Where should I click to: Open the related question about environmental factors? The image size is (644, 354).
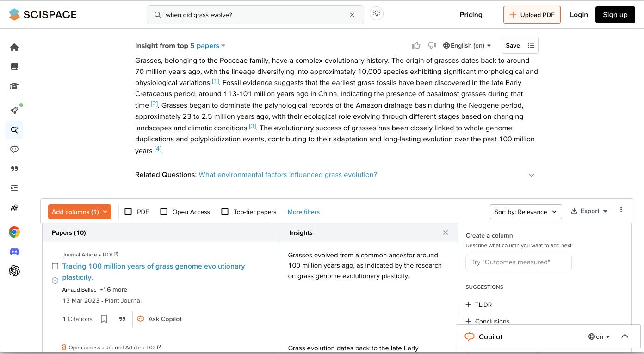[x=288, y=175]
